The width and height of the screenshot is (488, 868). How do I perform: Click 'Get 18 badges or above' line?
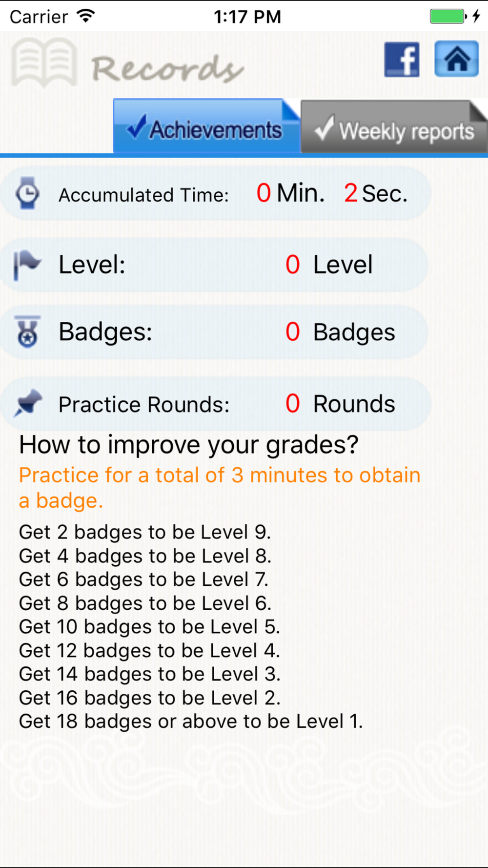[191, 722]
